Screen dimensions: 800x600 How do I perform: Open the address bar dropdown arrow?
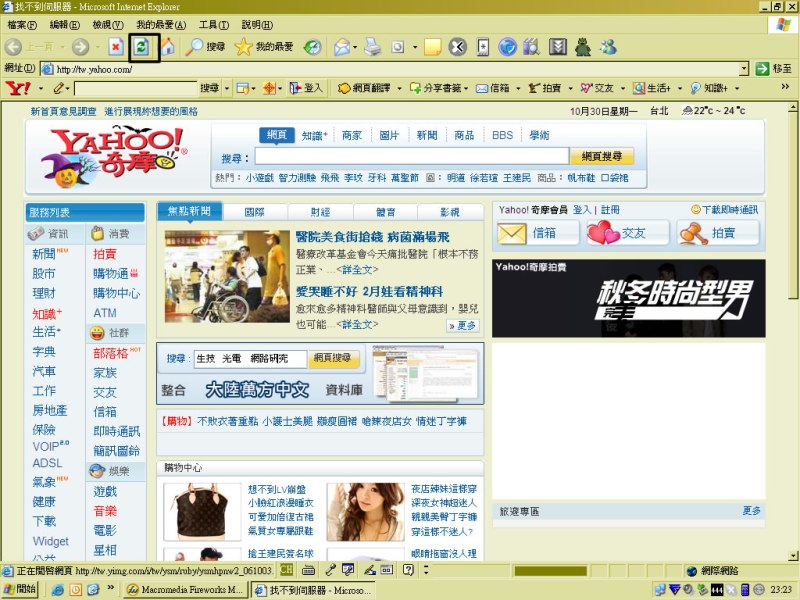[x=744, y=69]
